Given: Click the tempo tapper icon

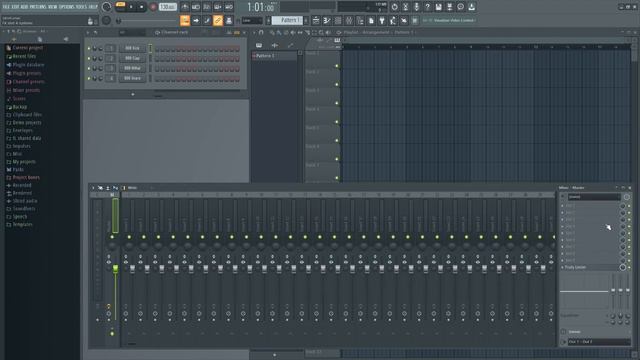Looking at the screenshot, I should [393, 20].
